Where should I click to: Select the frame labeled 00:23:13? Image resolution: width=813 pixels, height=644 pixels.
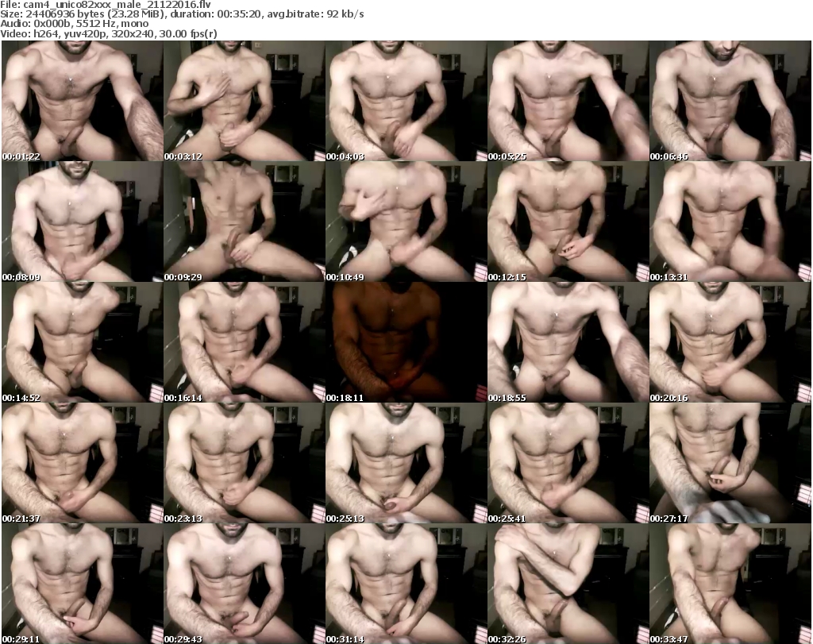pos(244,463)
